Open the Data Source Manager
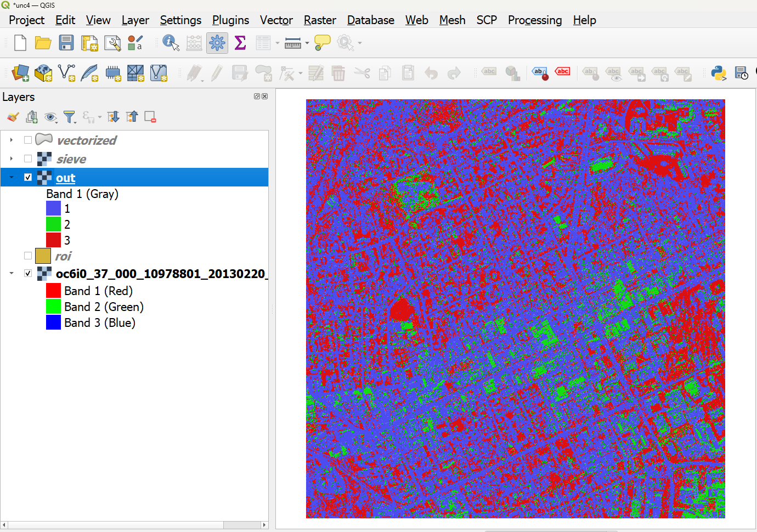This screenshot has height=532, width=757. tap(20, 72)
